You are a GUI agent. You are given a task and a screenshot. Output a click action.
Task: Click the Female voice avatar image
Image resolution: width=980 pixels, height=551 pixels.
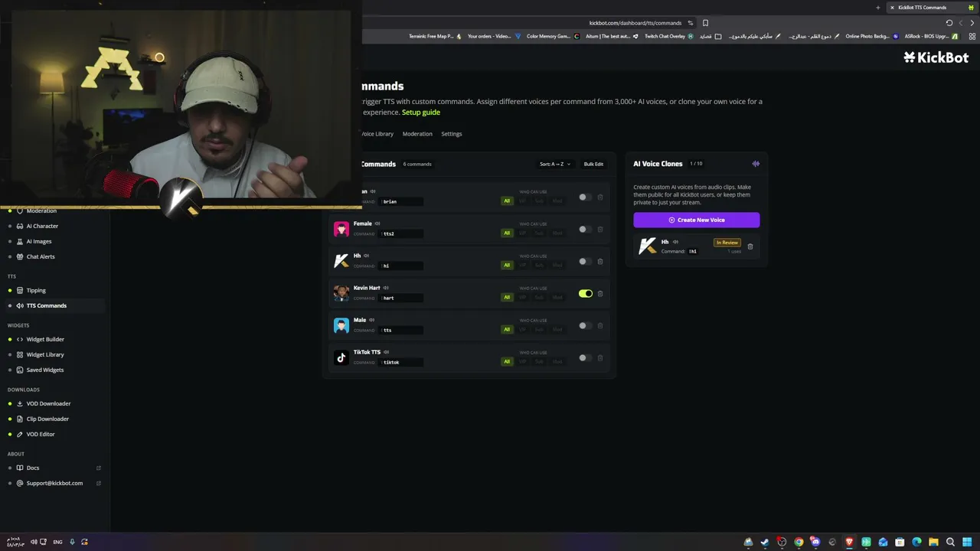tap(341, 229)
